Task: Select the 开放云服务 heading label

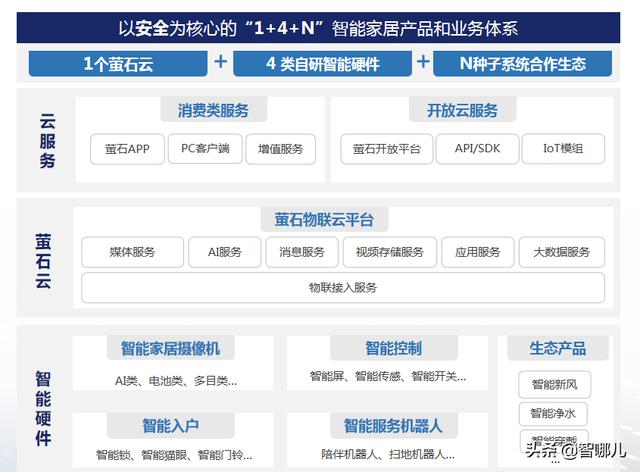Action: (462, 110)
